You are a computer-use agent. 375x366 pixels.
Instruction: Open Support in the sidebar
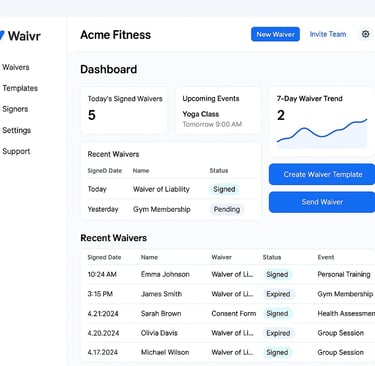[16, 151]
